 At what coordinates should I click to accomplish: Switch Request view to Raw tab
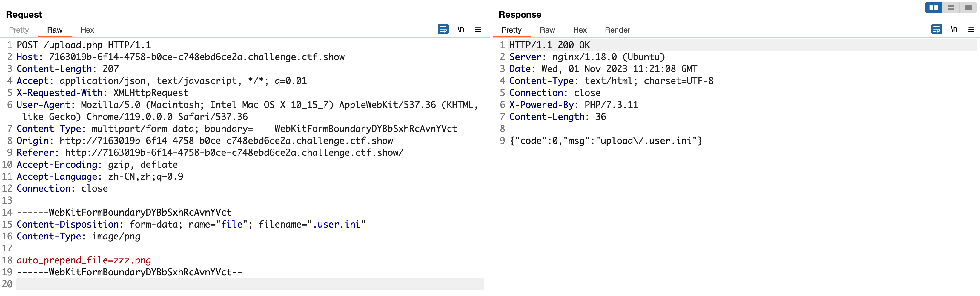coord(55,30)
